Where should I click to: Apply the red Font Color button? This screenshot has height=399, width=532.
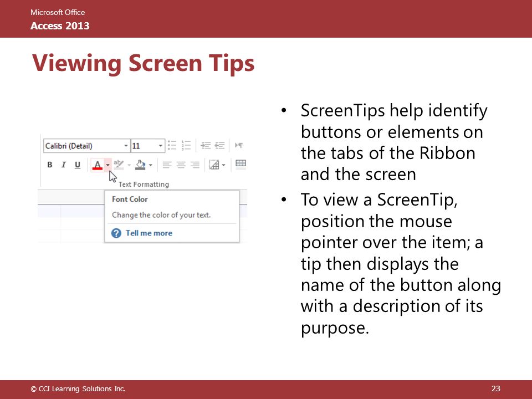(98, 165)
